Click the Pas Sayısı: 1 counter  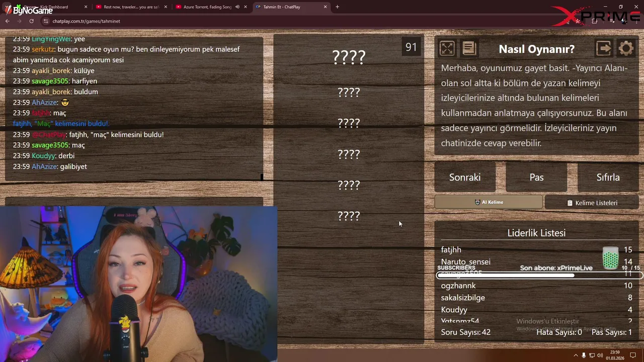tap(612, 332)
